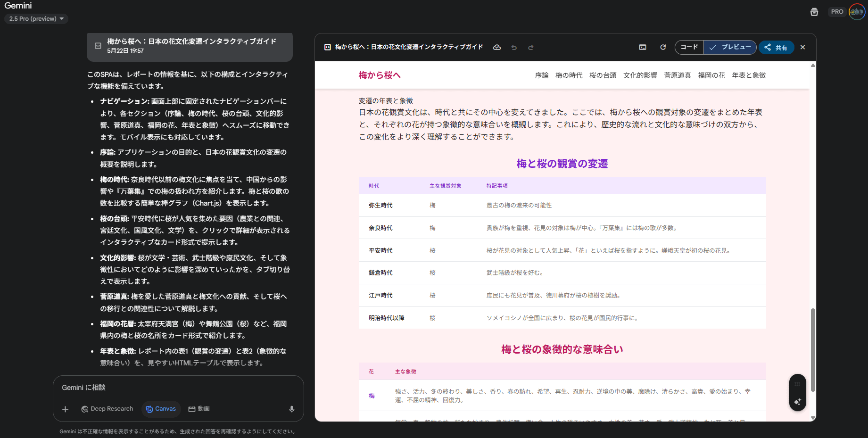Switch Canvas view to プレビュー
Viewport: 868px width, 438px height.
coord(730,47)
